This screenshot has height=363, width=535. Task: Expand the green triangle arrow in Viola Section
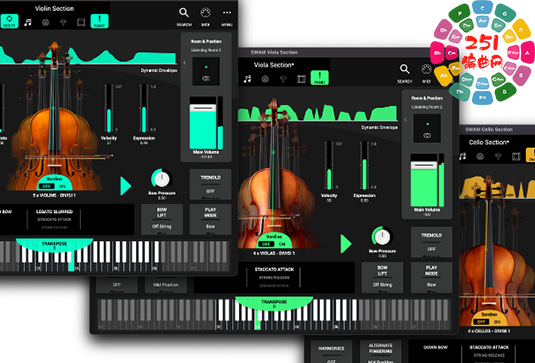click(346, 244)
